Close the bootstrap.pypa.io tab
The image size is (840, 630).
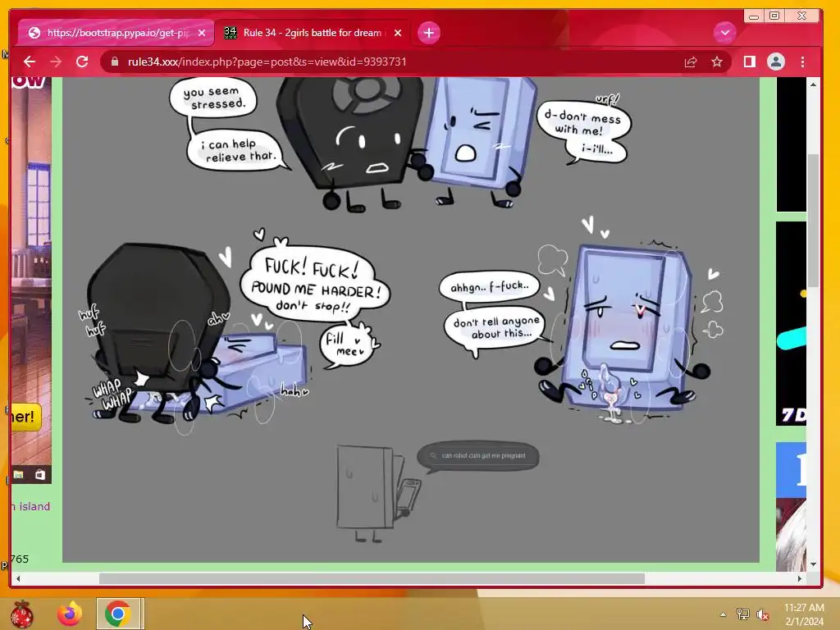pyautogui.click(x=202, y=33)
